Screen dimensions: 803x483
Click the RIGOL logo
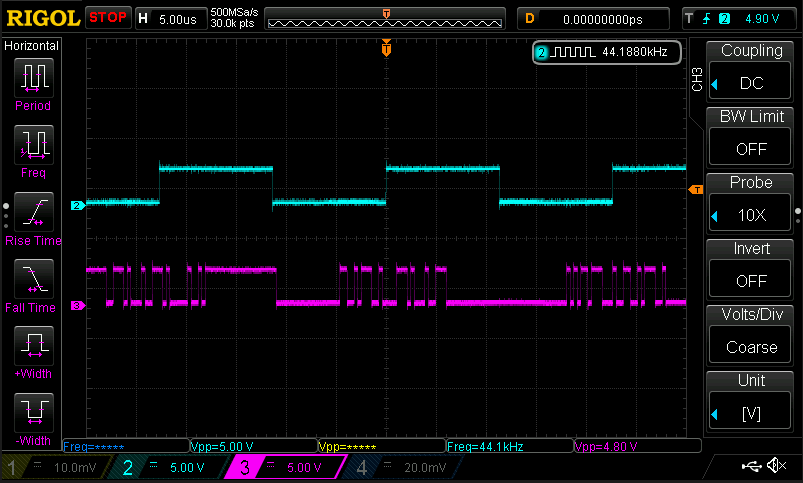tap(43, 19)
